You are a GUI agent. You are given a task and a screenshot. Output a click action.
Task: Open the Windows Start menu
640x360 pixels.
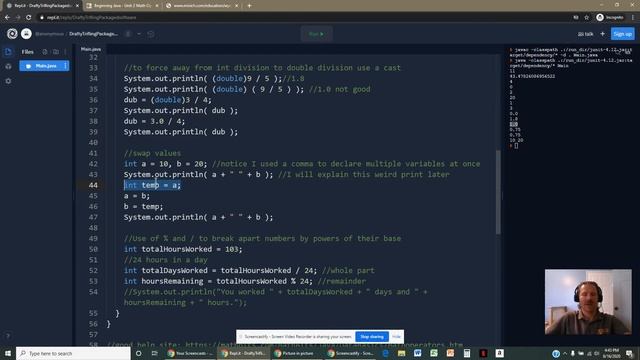(x=8, y=353)
